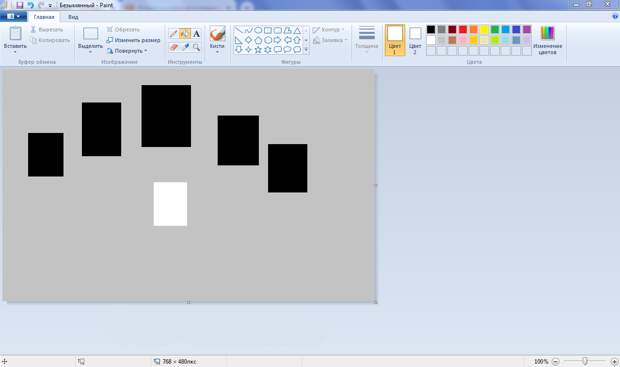Click the zoom in plus button

[614, 361]
